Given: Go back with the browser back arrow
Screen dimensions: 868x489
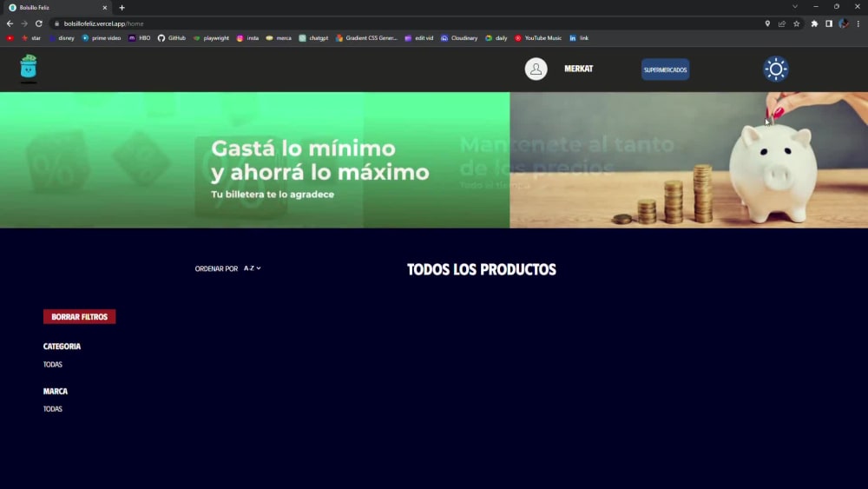Looking at the screenshot, I should pos(10,23).
